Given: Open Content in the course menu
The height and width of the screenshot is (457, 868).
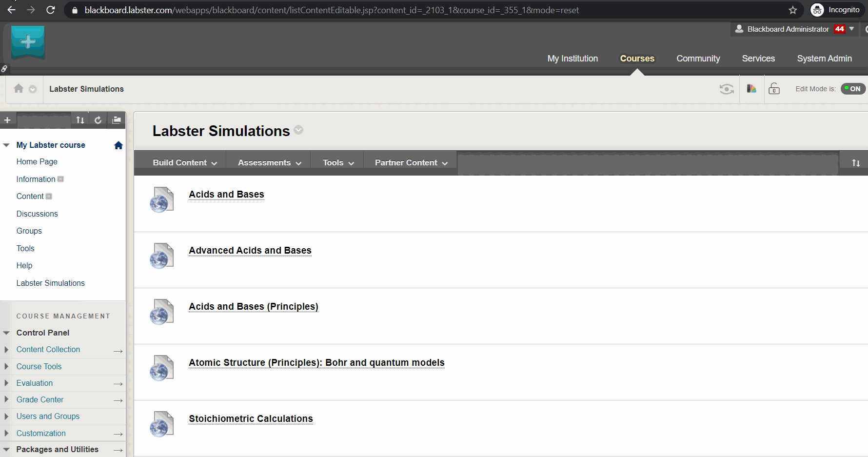Looking at the screenshot, I should tap(30, 196).
